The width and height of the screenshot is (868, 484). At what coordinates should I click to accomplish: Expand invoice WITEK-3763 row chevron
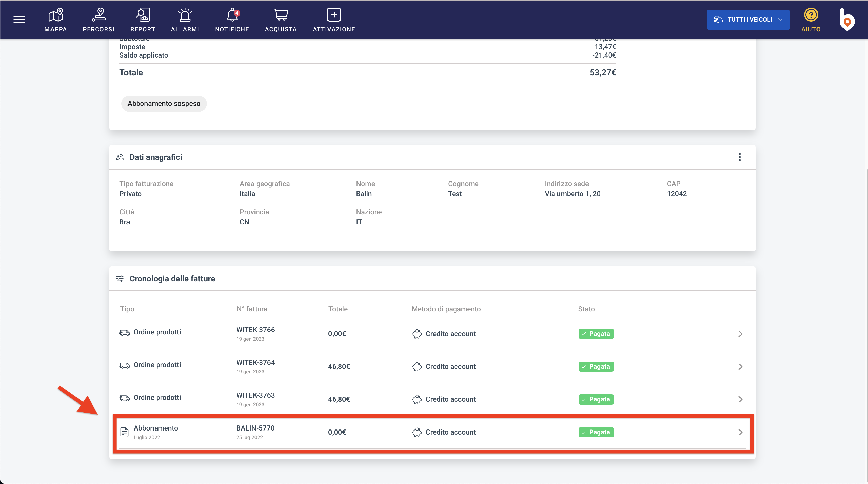740,399
